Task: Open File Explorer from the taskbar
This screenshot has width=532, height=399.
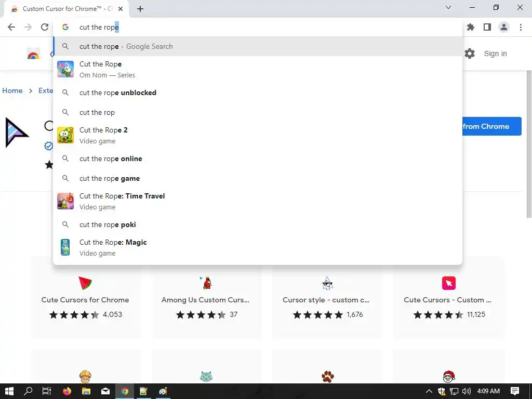Action: pos(86,391)
